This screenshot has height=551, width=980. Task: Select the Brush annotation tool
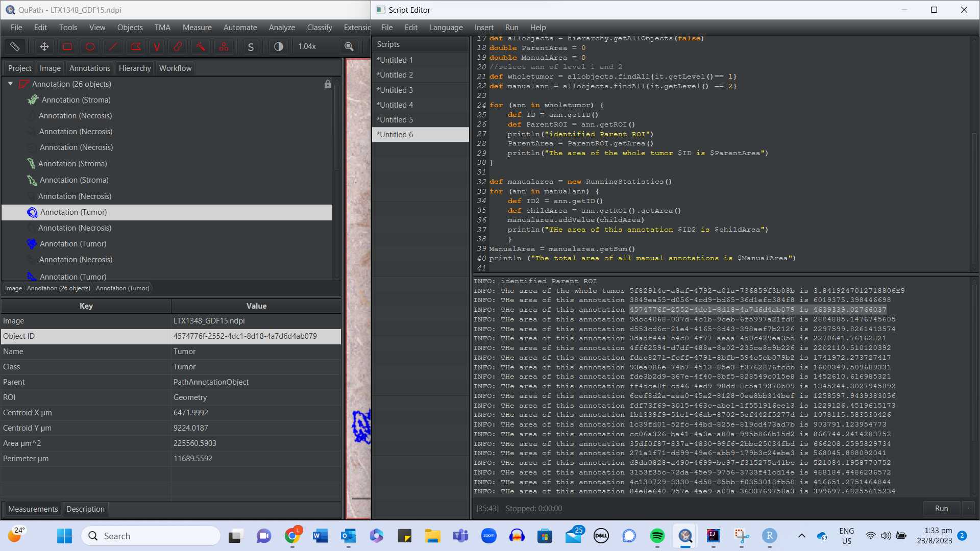pyautogui.click(x=178, y=46)
